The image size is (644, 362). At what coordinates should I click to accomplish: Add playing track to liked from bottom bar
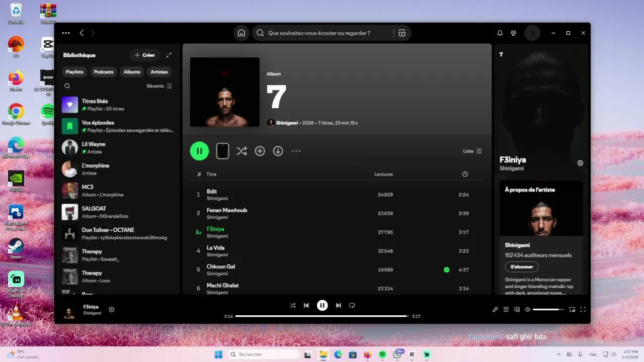112,309
